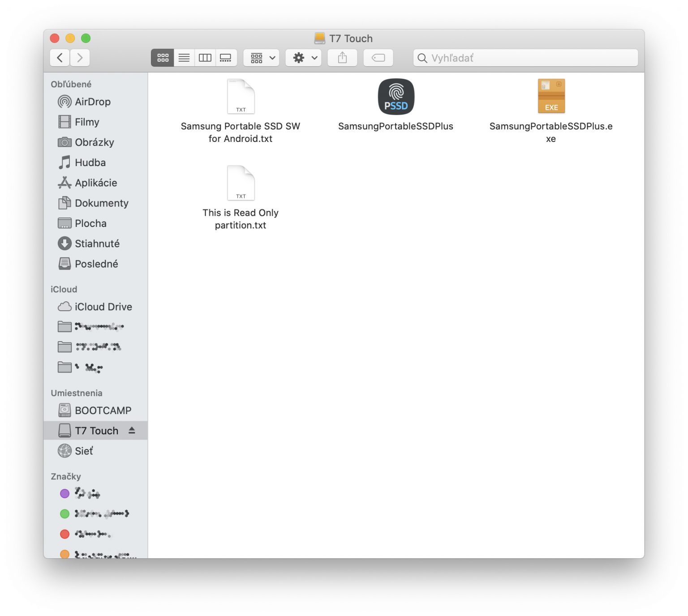The width and height of the screenshot is (688, 616).
Task: Switch to icon view
Action: (x=163, y=58)
